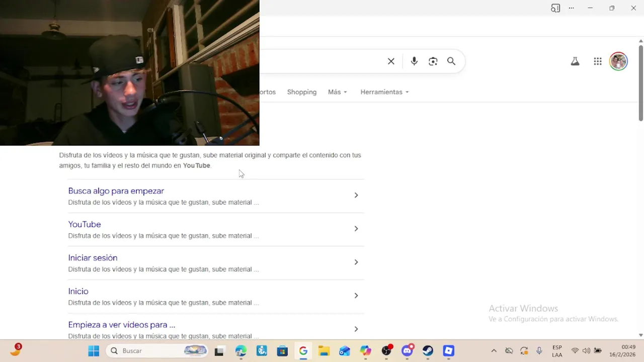Open the YouTube sitelink
644x362 pixels.
(85, 224)
